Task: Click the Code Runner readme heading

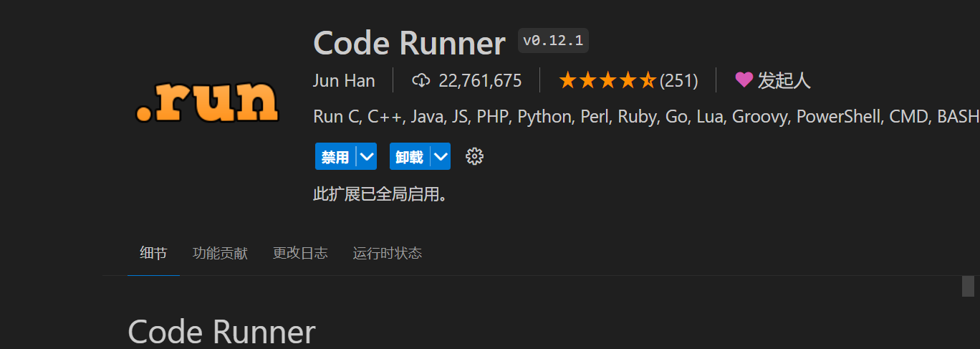Action: point(221,333)
